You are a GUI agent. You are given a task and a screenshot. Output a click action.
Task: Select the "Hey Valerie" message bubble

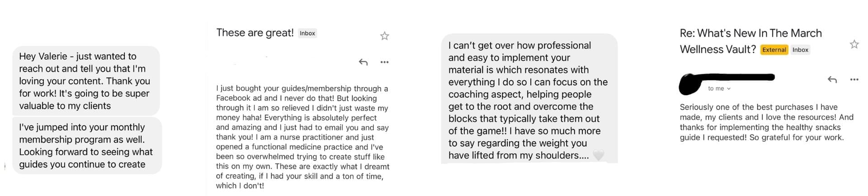[86, 81]
